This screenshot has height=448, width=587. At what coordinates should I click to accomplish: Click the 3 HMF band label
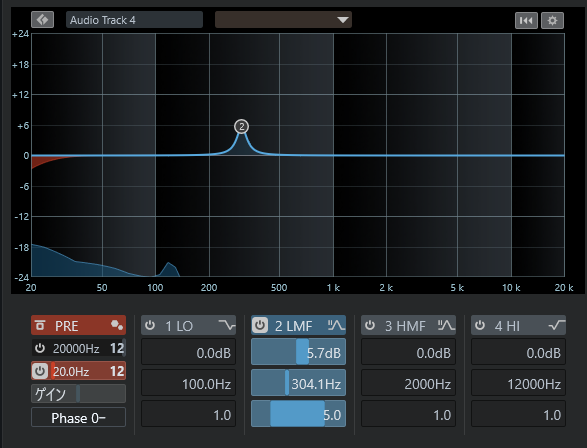(405, 326)
